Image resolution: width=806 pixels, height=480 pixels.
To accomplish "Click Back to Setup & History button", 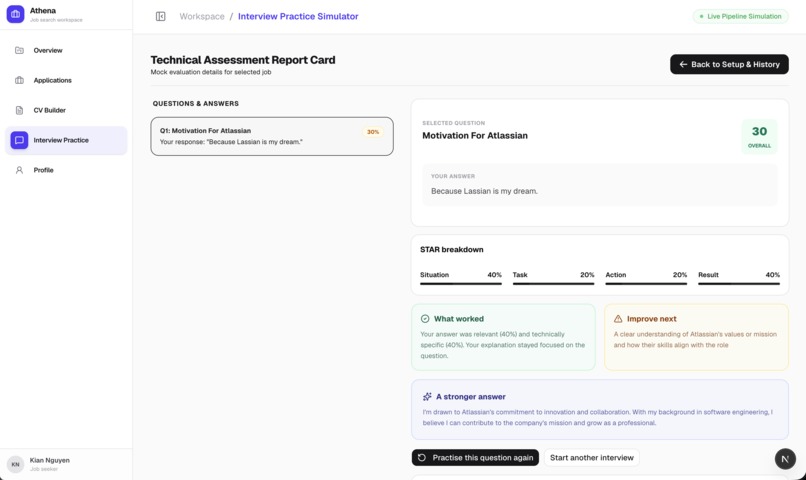I will [729, 64].
